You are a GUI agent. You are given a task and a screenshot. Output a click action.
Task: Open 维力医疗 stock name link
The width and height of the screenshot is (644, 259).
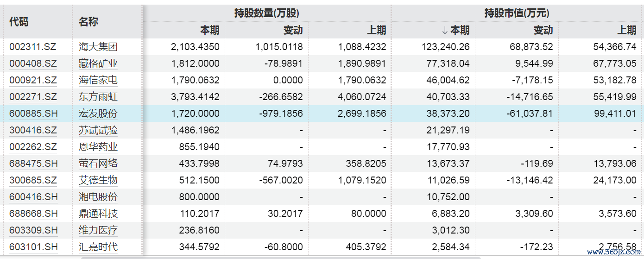(98, 230)
